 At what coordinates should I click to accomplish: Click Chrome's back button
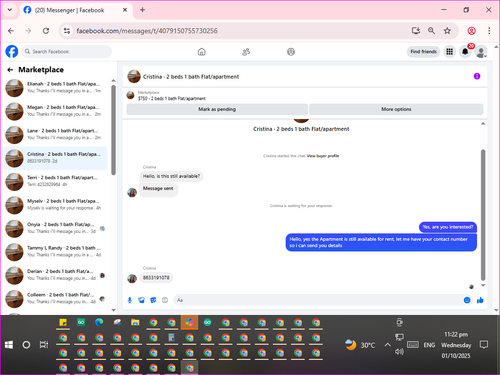click(11, 31)
